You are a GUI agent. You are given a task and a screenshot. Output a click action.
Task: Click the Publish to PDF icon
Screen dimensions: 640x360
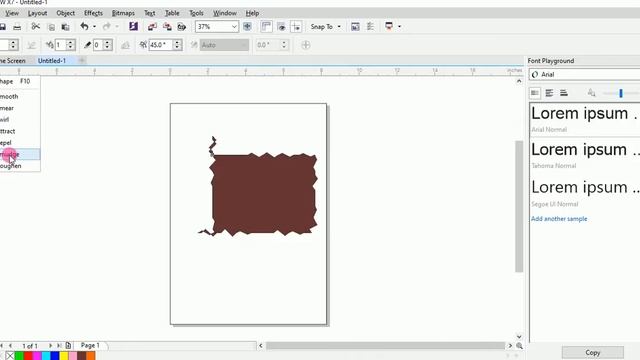click(182, 27)
